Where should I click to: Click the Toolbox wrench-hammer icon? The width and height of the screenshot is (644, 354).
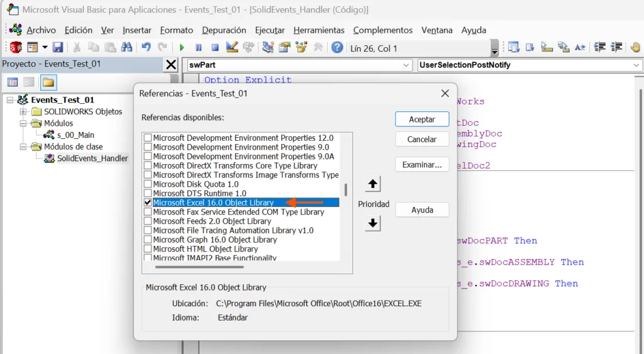318,48
